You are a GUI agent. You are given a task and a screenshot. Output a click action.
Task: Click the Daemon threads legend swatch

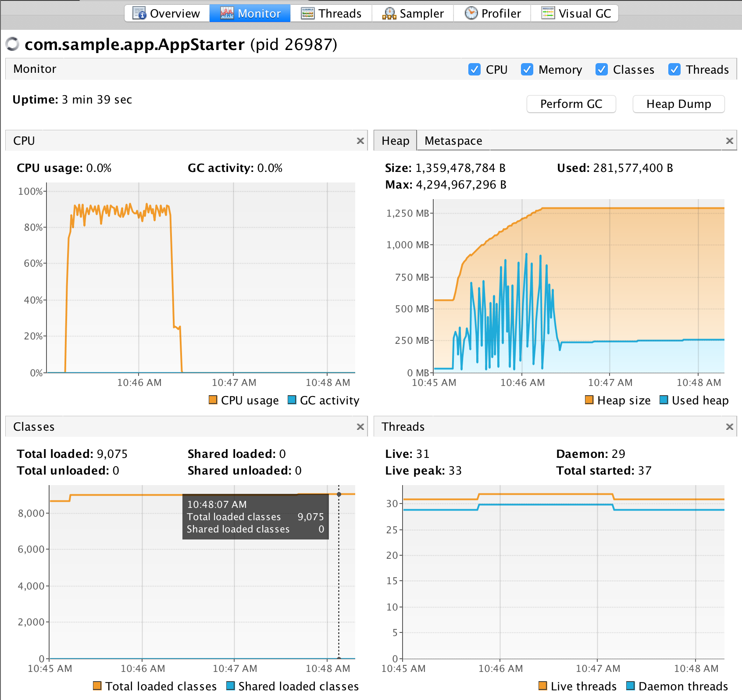[x=631, y=686]
